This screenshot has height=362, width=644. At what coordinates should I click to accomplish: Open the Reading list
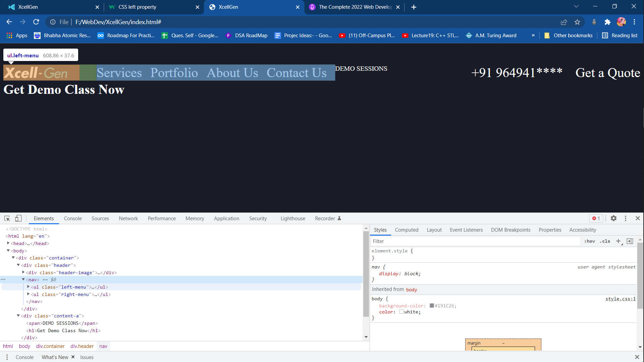click(x=620, y=36)
